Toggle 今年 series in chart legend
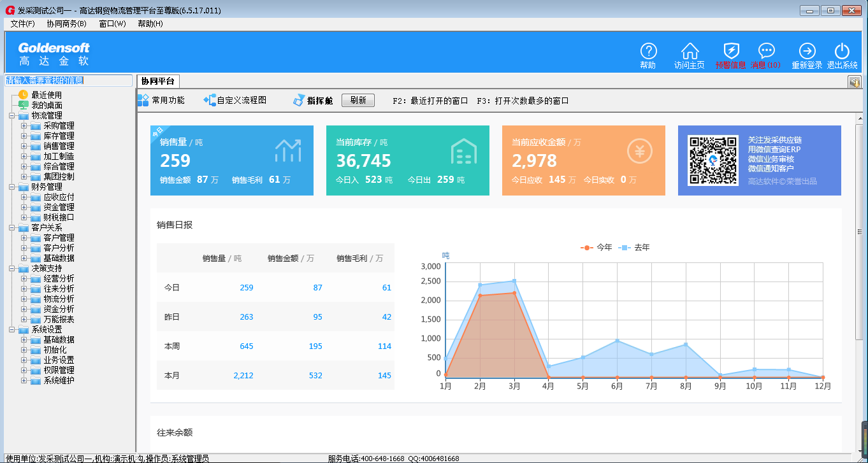 (597, 247)
